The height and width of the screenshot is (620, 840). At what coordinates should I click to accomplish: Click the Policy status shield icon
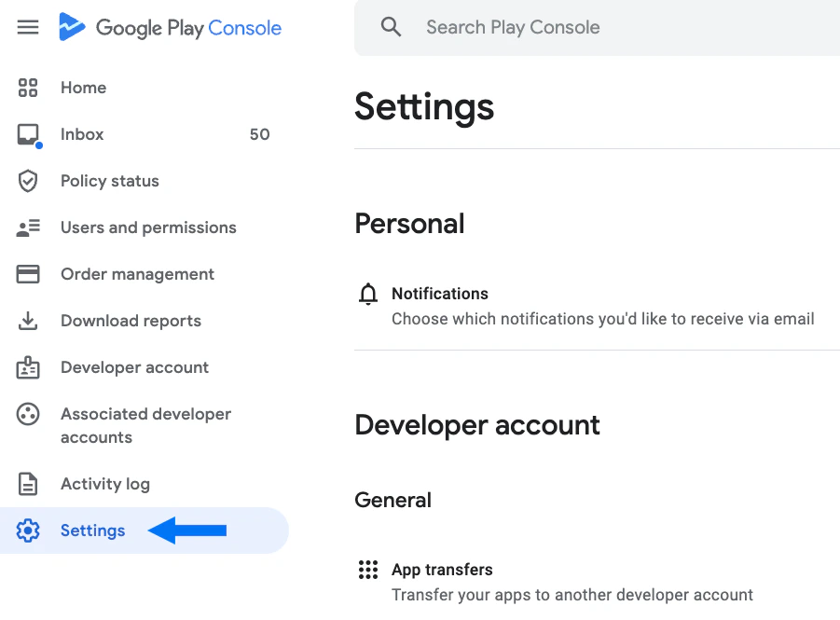(28, 181)
